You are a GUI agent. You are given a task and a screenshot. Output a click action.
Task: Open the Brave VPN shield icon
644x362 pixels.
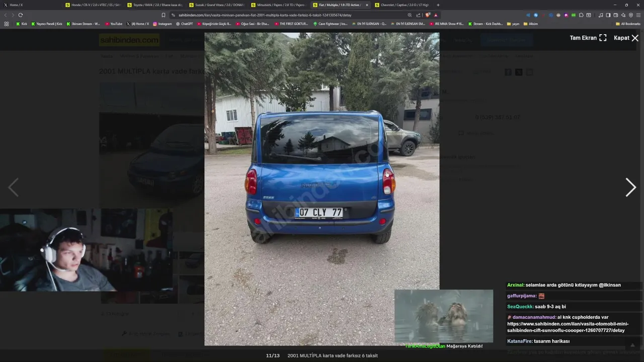click(x=631, y=15)
